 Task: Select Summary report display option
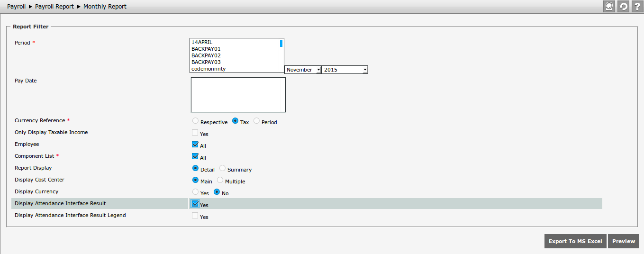point(222,168)
